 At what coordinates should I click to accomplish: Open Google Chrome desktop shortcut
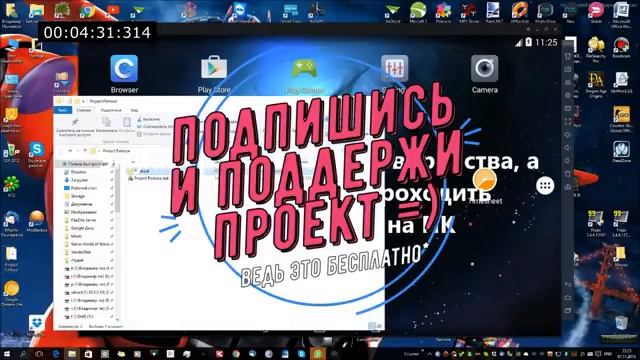[87, 11]
